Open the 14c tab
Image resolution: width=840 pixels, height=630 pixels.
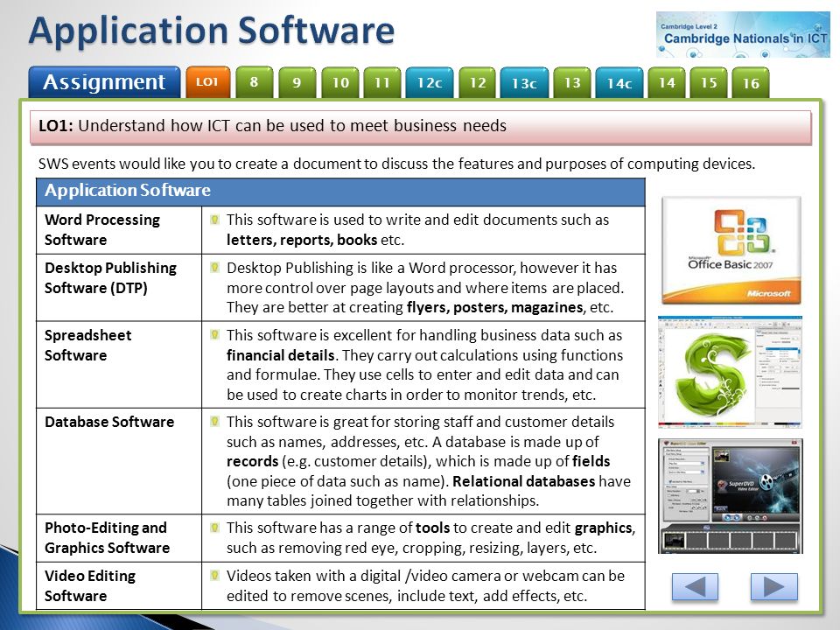[x=619, y=82]
